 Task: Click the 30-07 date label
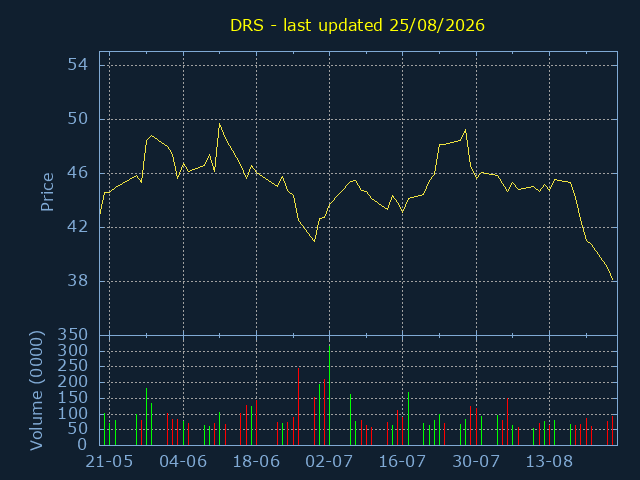pyautogui.click(x=476, y=462)
